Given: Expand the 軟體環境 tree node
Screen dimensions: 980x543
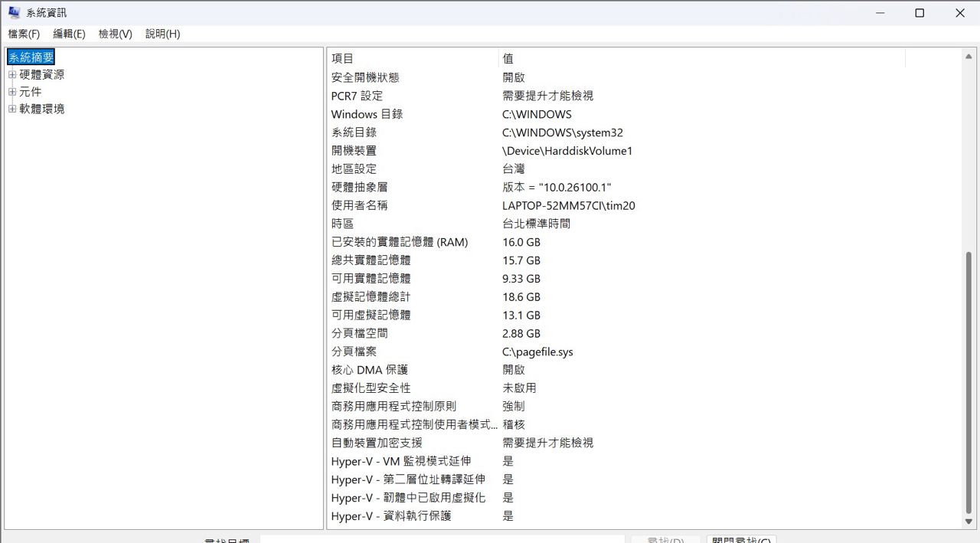Looking at the screenshot, I should point(12,109).
